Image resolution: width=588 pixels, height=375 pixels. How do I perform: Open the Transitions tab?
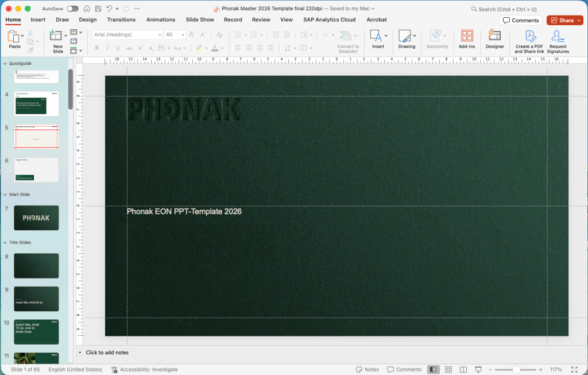pyautogui.click(x=121, y=20)
